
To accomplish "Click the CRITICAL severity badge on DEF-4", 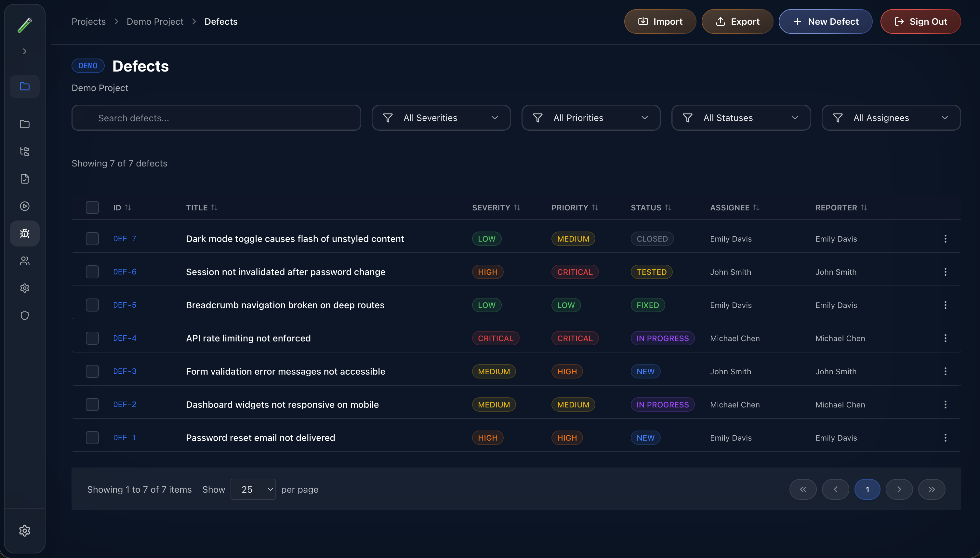I will (495, 338).
